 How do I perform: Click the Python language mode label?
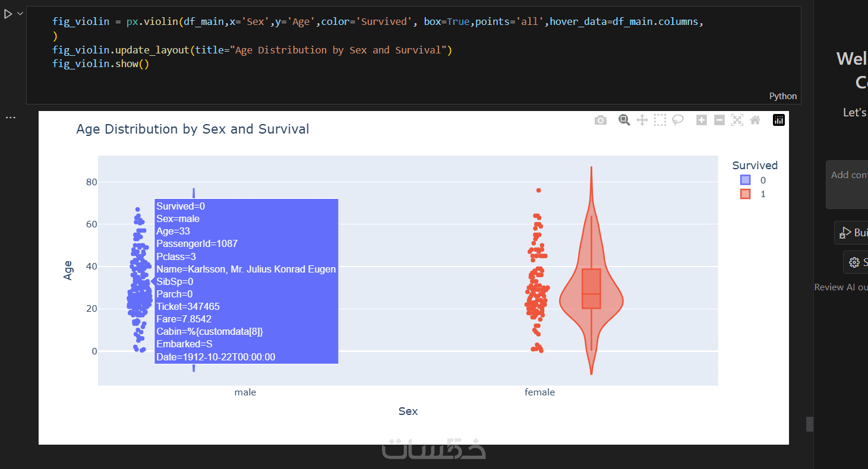783,96
